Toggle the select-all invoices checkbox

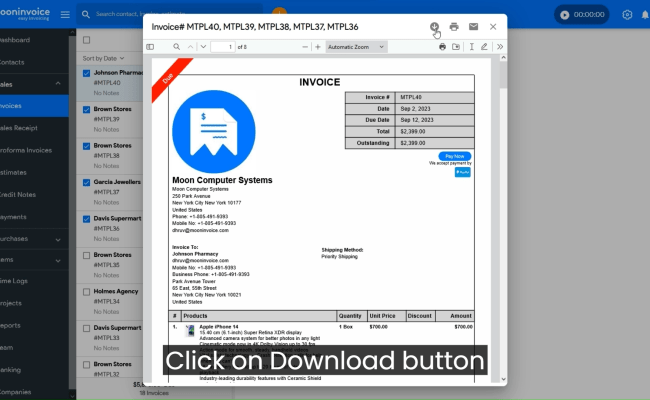click(86, 40)
